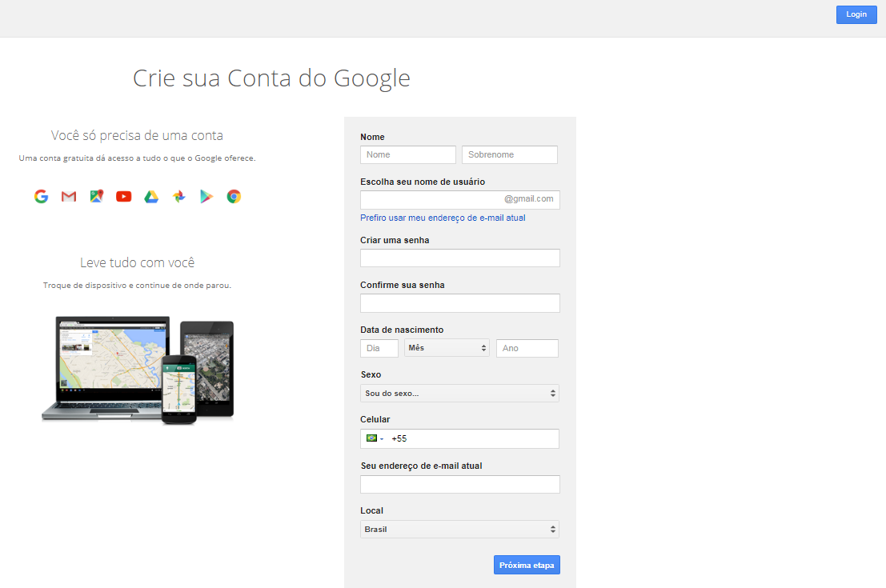
Task: Click the YouTube icon
Action: (124, 197)
